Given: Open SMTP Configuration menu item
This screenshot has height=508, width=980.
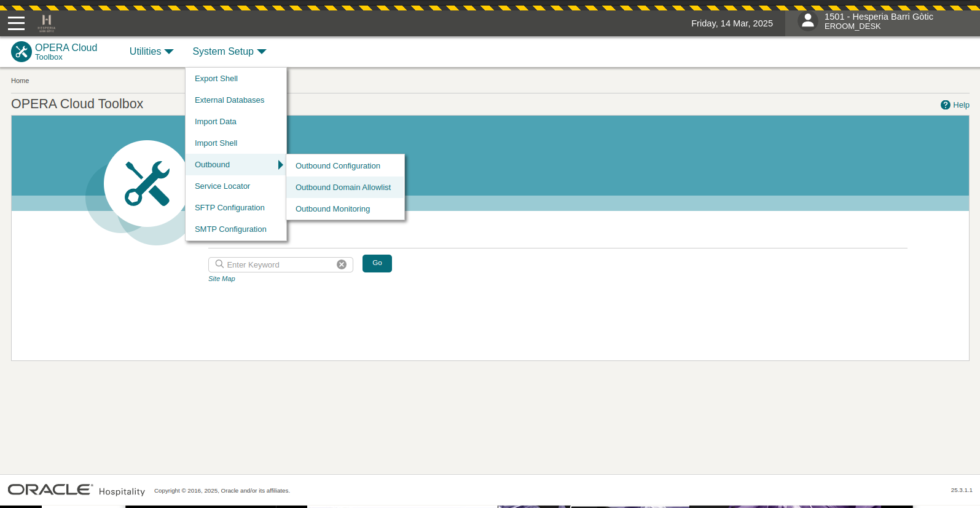Looking at the screenshot, I should tap(230, 229).
